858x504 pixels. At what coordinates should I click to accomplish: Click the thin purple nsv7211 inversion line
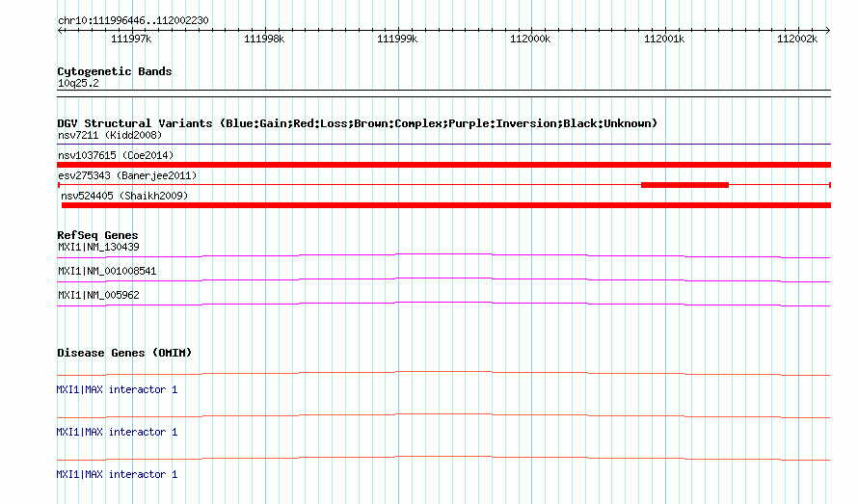[x=443, y=145]
